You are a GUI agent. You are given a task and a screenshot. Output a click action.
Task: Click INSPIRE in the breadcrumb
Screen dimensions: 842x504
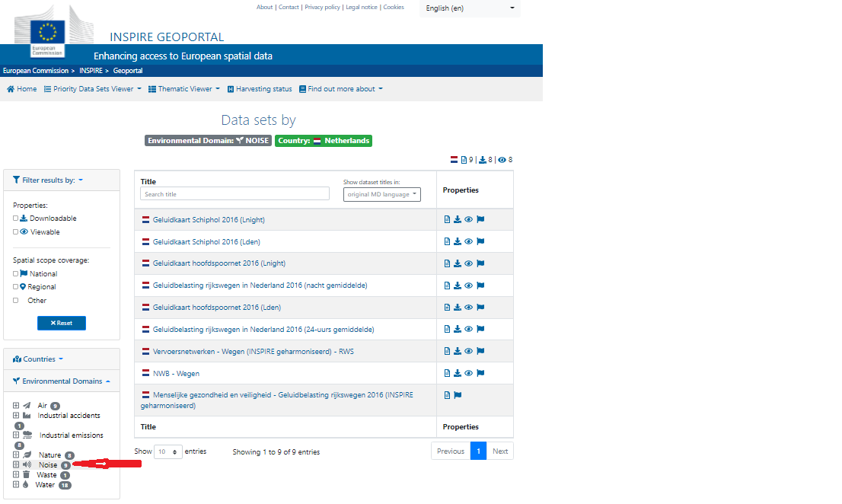coord(91,71)
